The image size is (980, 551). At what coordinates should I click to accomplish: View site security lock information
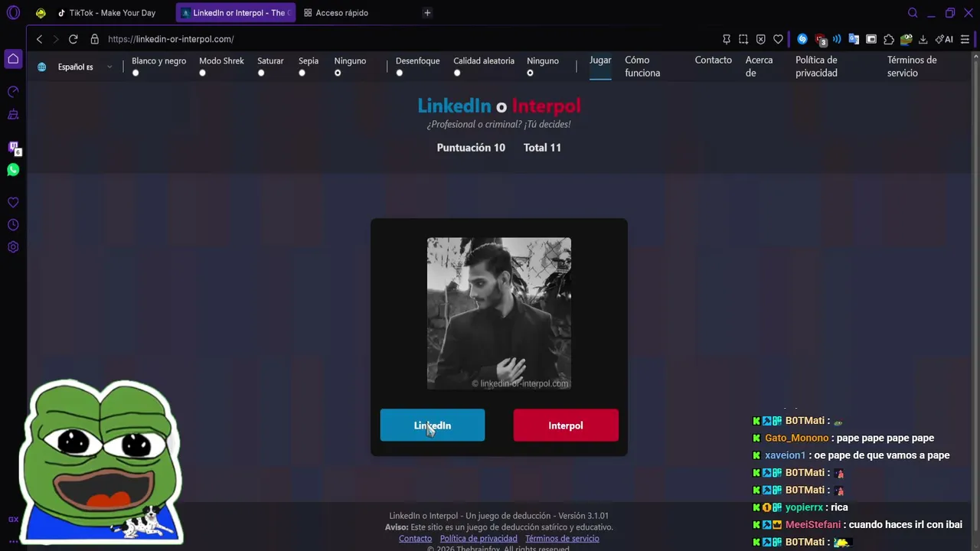[94, 39]
